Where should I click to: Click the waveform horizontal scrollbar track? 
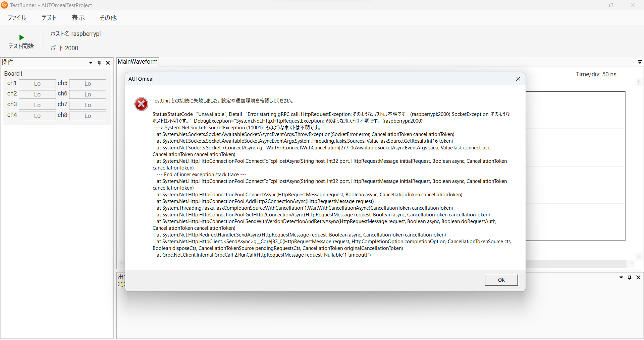pyautogui.click(x=576, y=264)
